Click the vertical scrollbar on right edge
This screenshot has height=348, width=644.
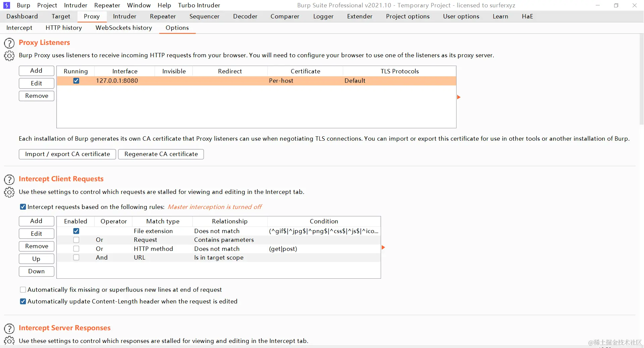point(641,79)
